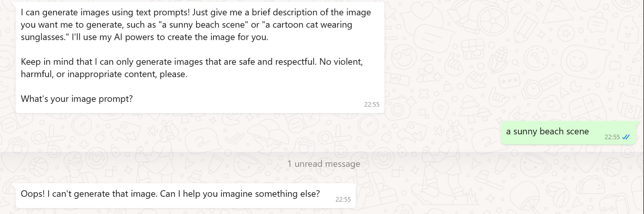644x214 pixels.
Task: Click the "1 unread message" divider
Action: tap(323, 164)
